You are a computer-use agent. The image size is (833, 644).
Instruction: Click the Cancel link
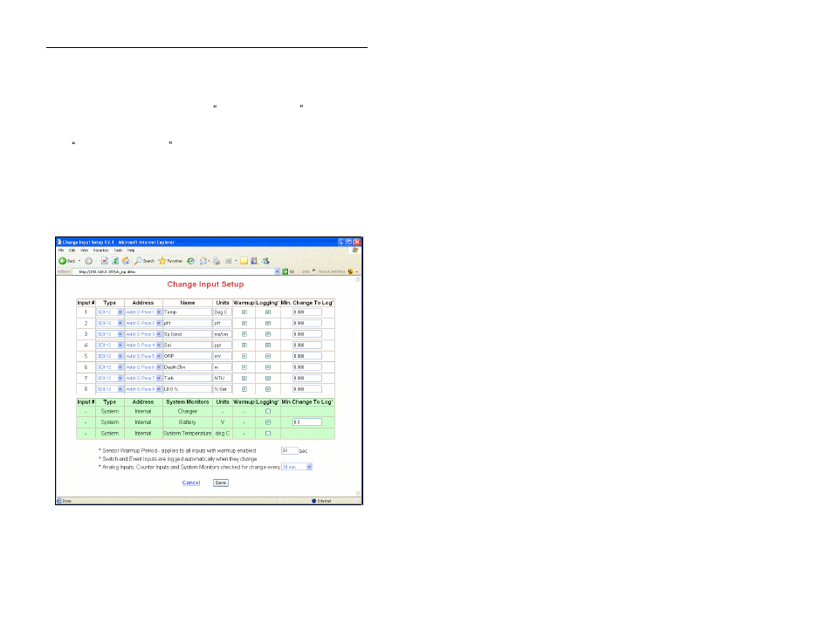click(x=190, y=483)
